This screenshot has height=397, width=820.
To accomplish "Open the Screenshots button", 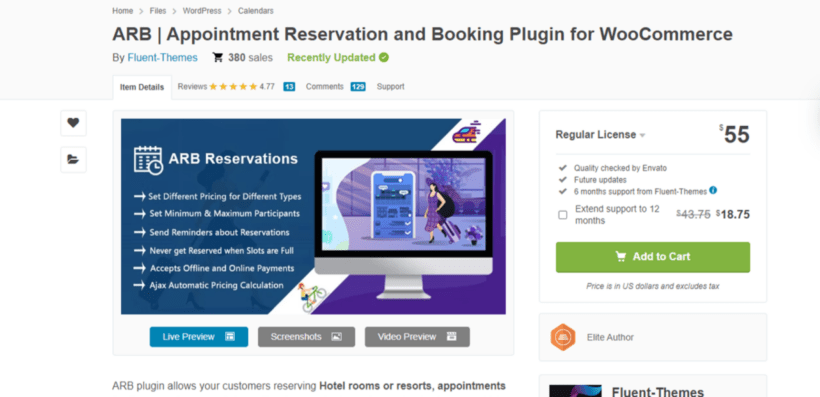I will (306, 337).
